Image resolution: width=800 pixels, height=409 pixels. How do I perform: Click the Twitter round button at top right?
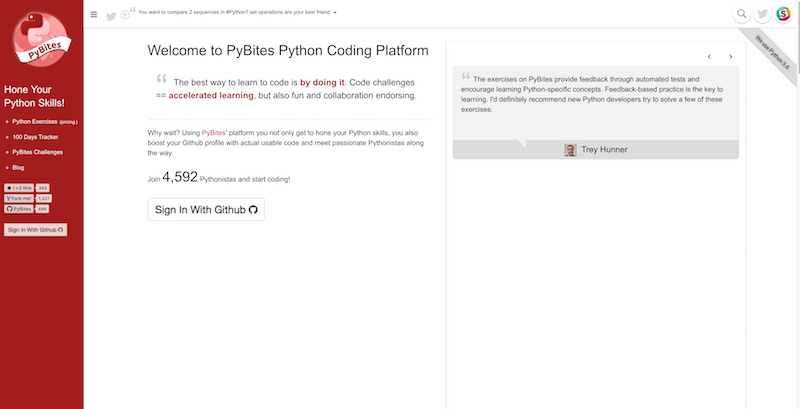(763, 14)
